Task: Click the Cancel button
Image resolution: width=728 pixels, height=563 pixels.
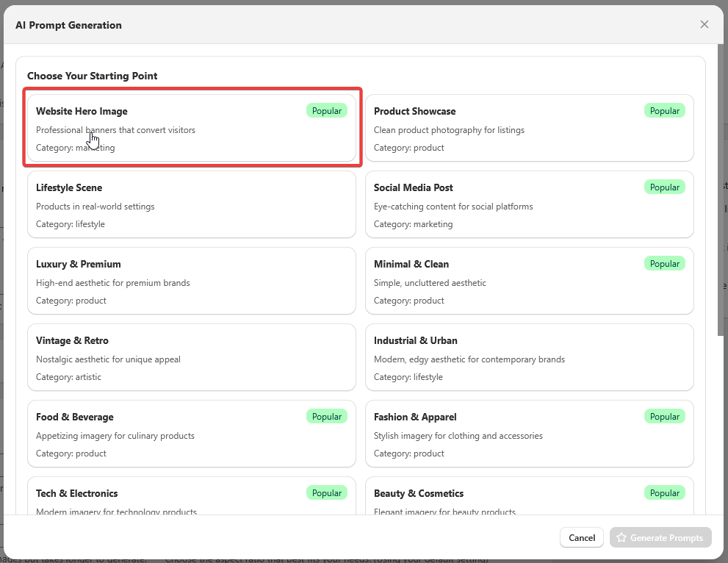Action: point(581,537)
